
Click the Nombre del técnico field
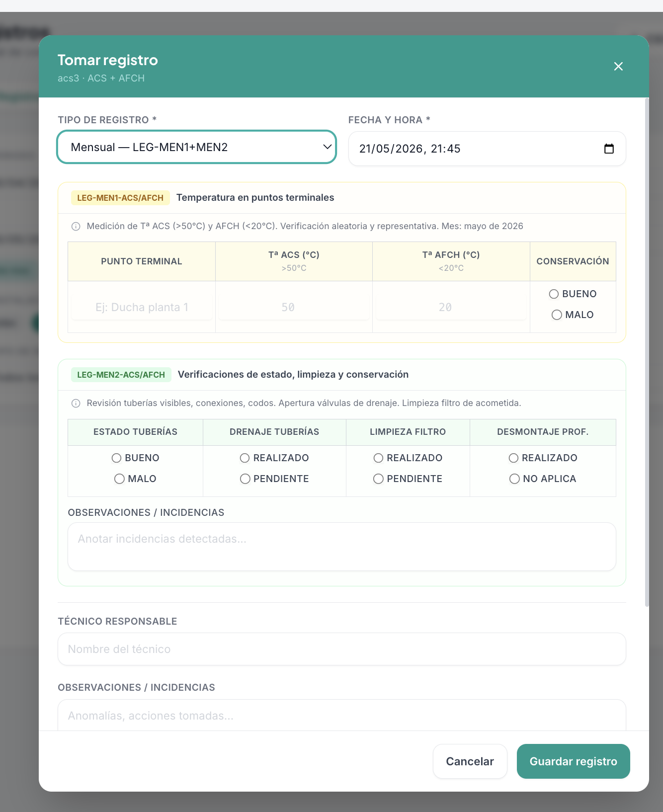(x=342, y=649)
